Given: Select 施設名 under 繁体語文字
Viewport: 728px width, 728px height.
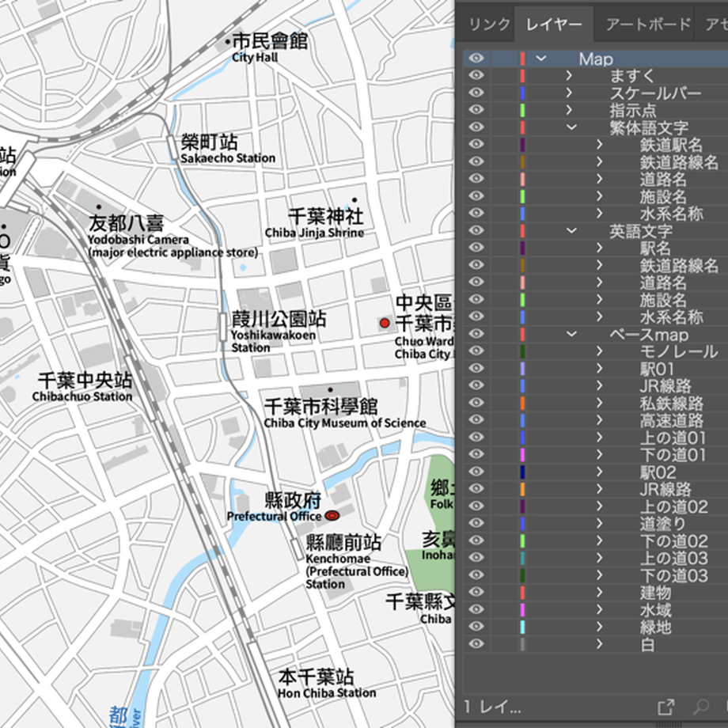Looking at the screenshot, I should [x=663, y=196].
